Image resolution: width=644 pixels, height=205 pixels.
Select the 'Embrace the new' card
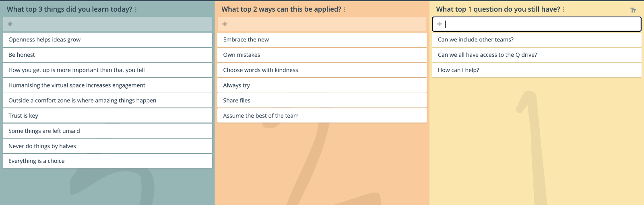(x=322, y=39)
